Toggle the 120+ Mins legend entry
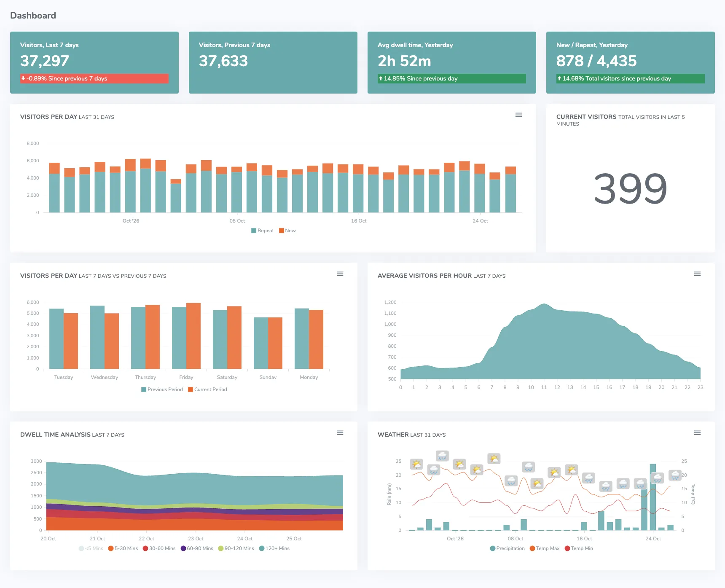725x588 pixels. (274, 548)
